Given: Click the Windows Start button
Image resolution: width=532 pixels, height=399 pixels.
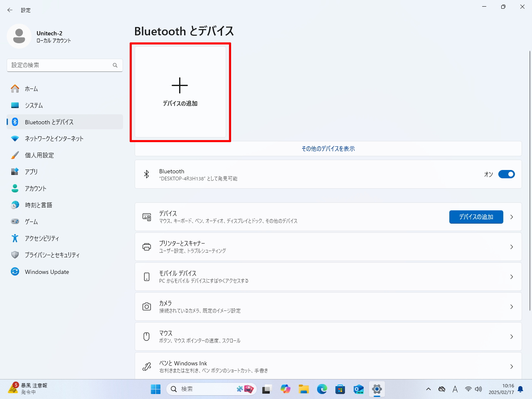Looking at the screenshot, I should 156,389.
